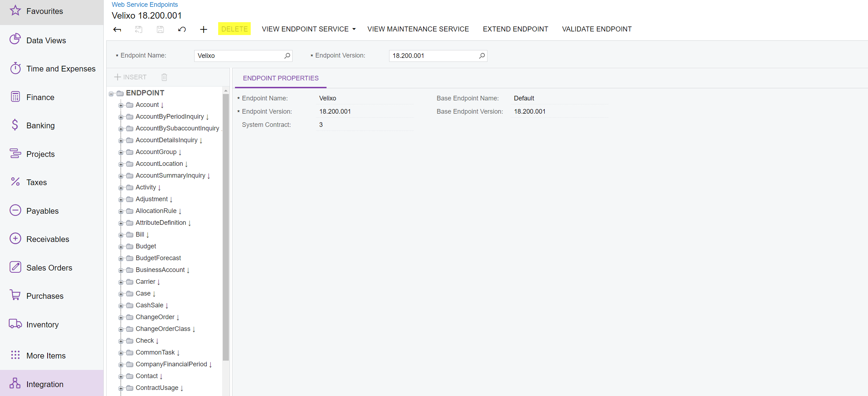The height and width of the screenshot is (396, 868).
Task: Click Endpoint Version input field 18.200.001
Action: [438, 56]
